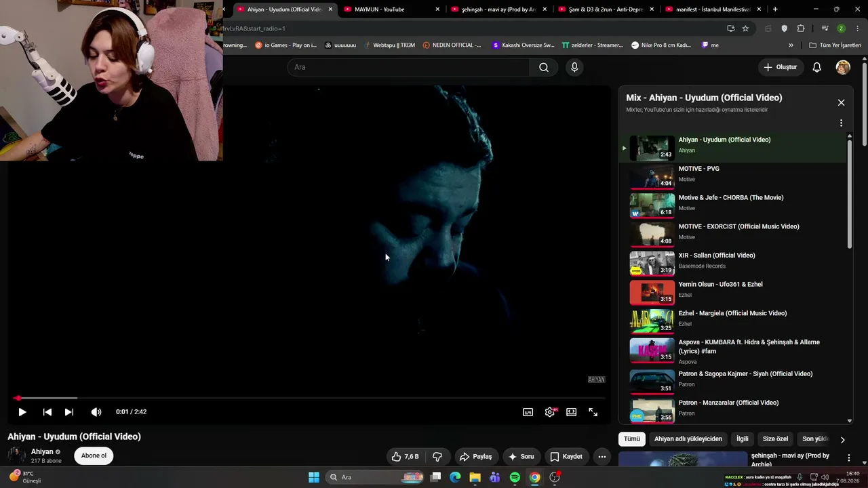
Task: Open the Webtapu || TKGM bookmark
Action: 389,45
